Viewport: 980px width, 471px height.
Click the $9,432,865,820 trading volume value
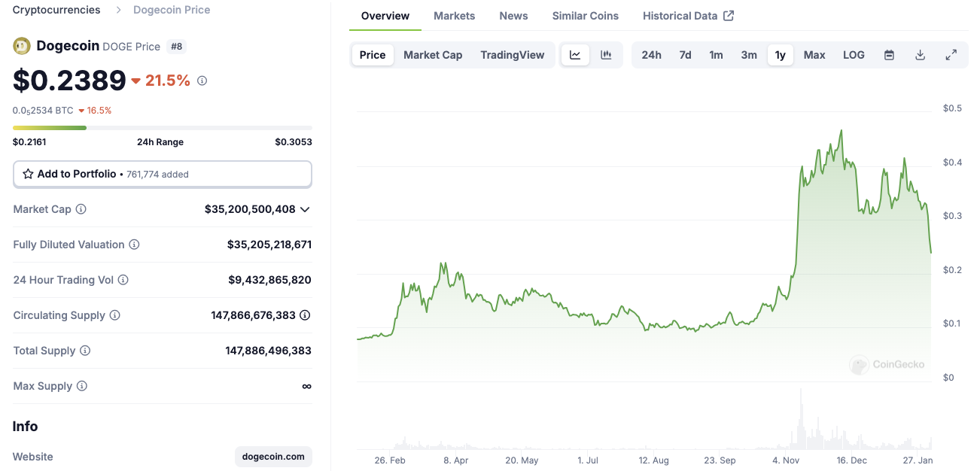[x=270, y=280]
